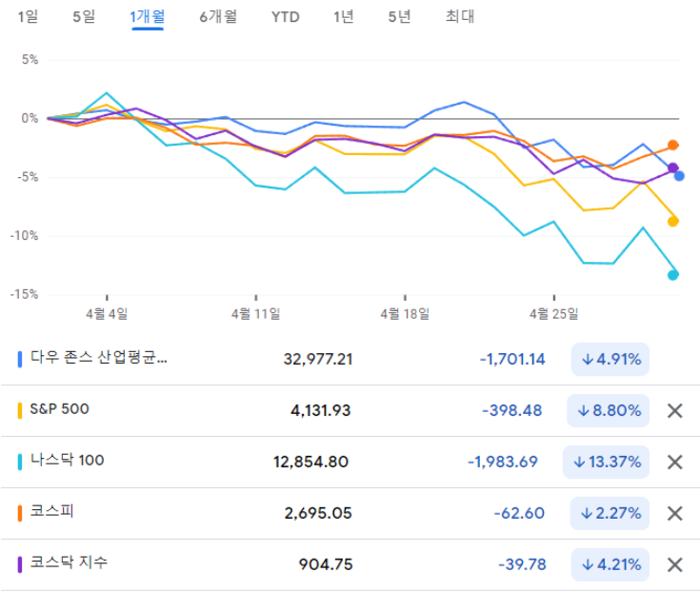
Task: Click the point change -1,701.14
Action: [512, 359]
